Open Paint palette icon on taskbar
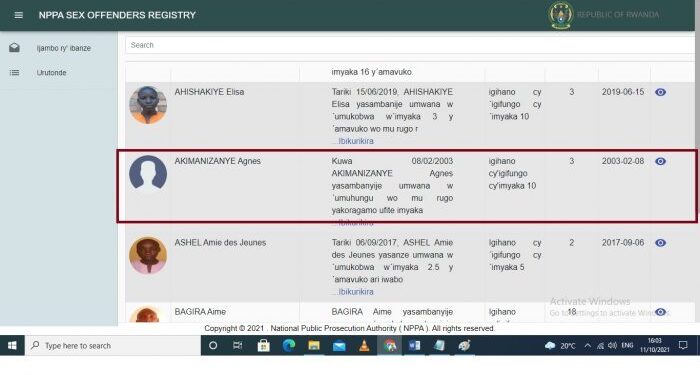 (x=464, y=346)
